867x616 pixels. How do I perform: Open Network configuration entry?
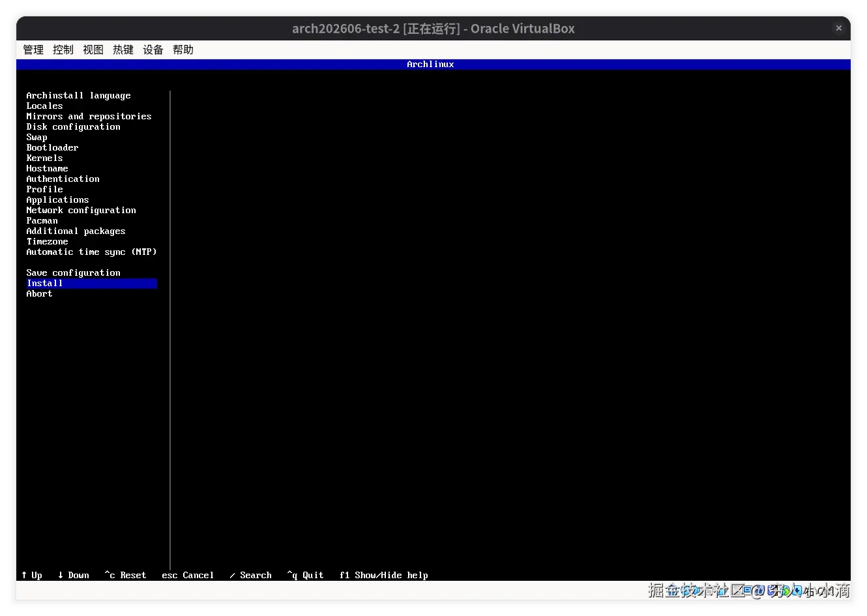(81, 211)
